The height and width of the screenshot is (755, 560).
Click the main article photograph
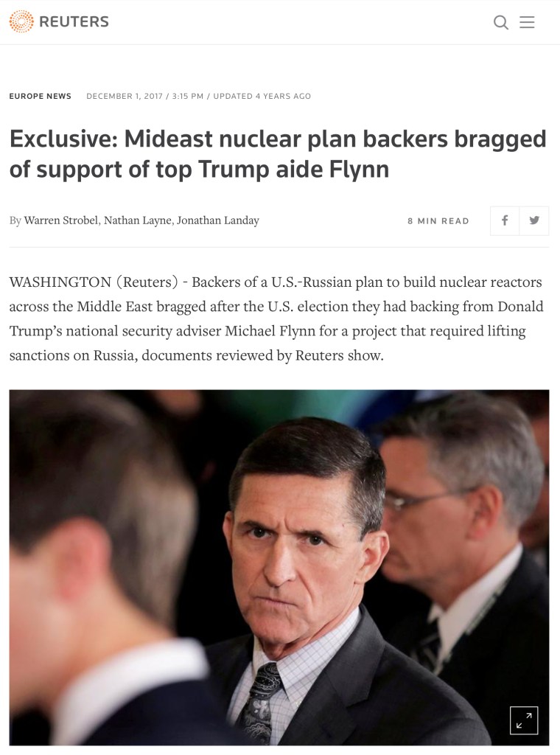(x=279, y=568)
